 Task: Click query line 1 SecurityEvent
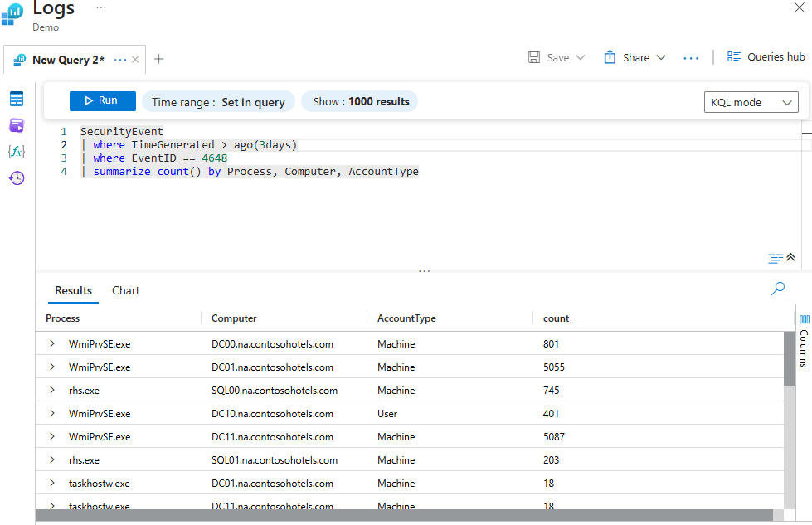tap(122, 132)
